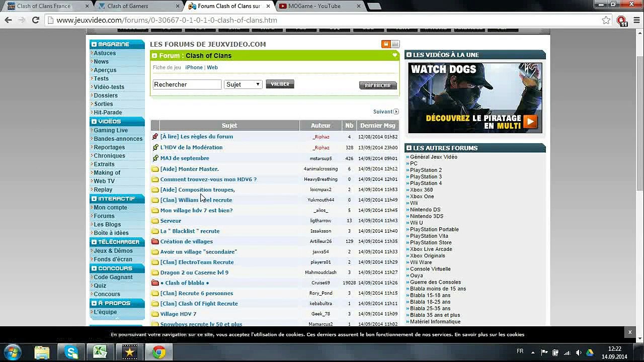Open the star film app in taskbar
This screenshot has height=362, width=644.
coord(129,352)
